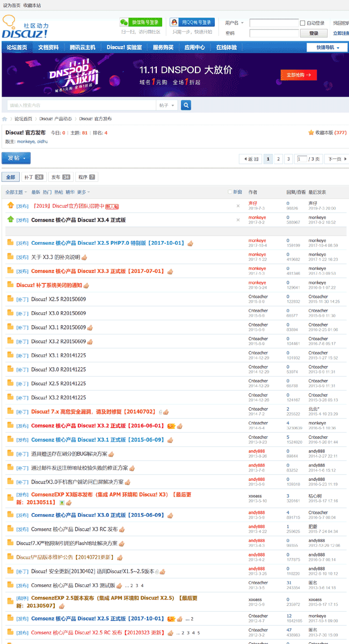349x644 pixels.
Task: Click the 登录 login button
Action: (314, 33)
